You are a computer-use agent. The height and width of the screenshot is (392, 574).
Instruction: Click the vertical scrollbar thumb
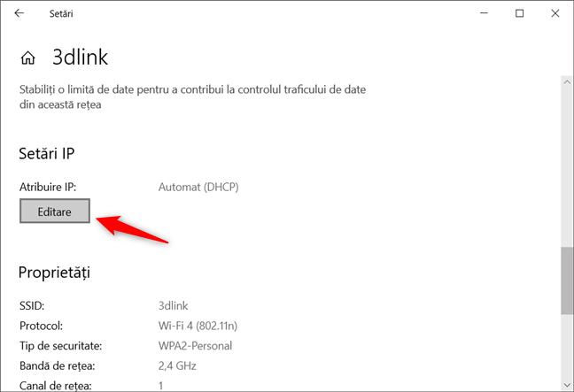tap(567, 281)
